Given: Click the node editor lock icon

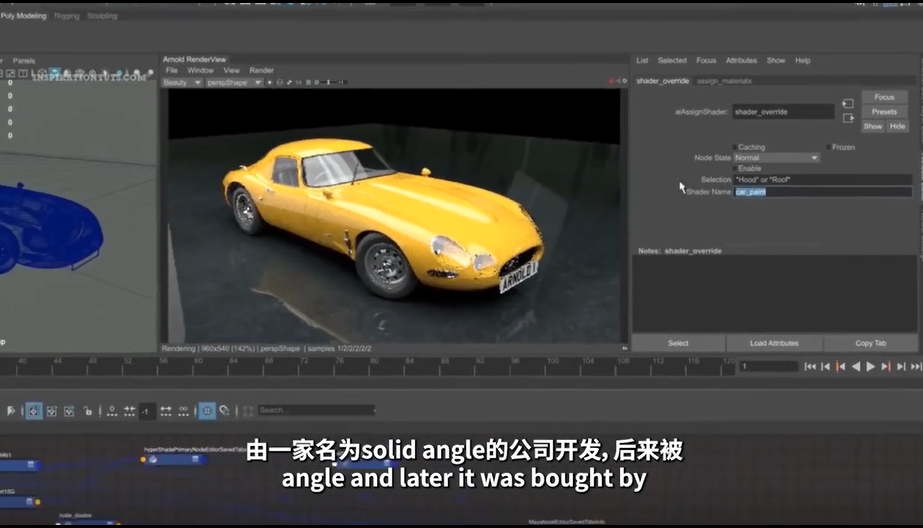Looking at the screenshot, I should point(88,411).
